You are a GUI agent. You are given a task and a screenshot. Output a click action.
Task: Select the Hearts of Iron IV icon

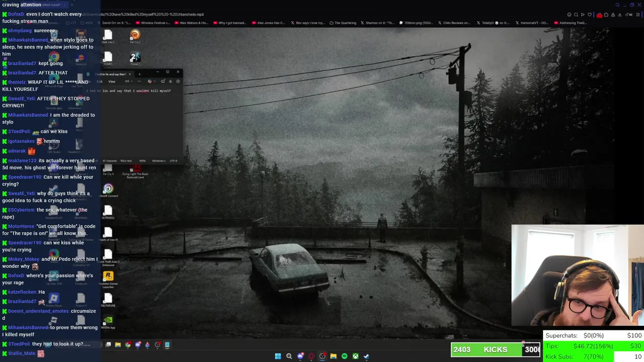tap(108, 234)
